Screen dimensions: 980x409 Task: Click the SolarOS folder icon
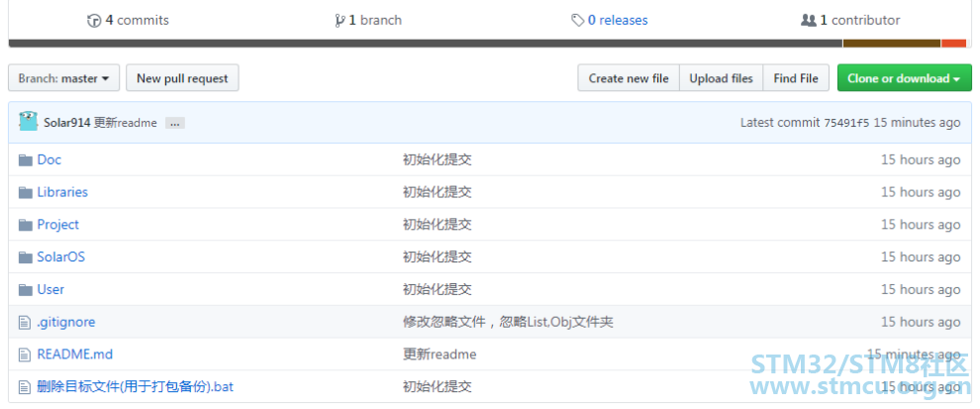25,257
